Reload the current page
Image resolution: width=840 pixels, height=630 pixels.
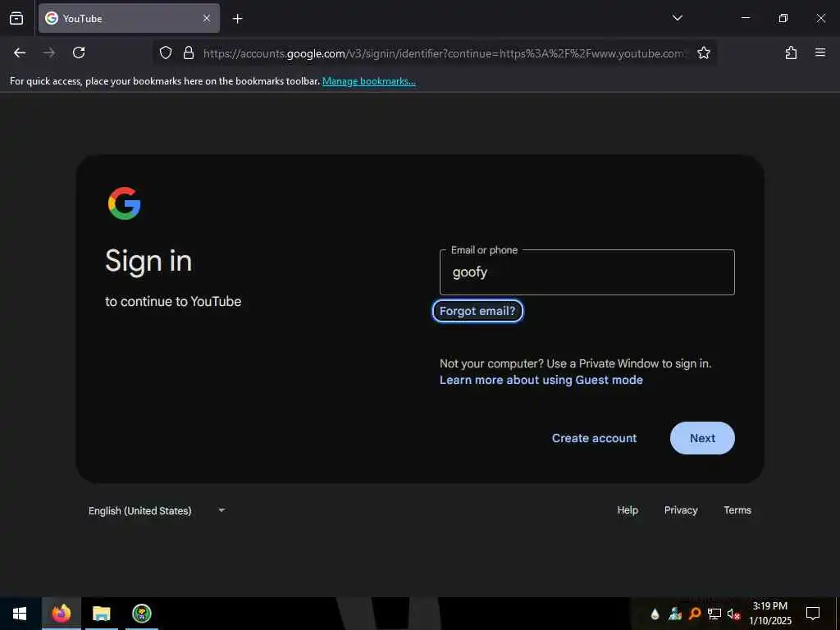(x=79, y=52)
